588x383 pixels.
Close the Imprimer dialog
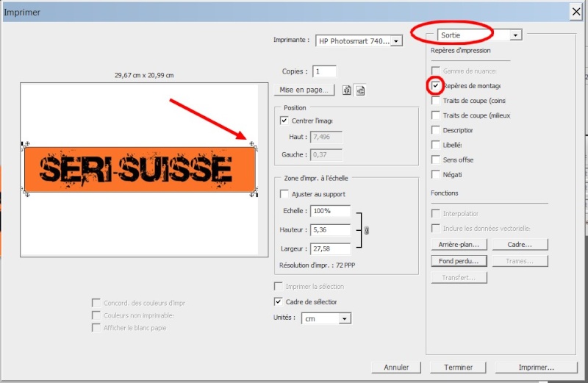coord(576,12)
